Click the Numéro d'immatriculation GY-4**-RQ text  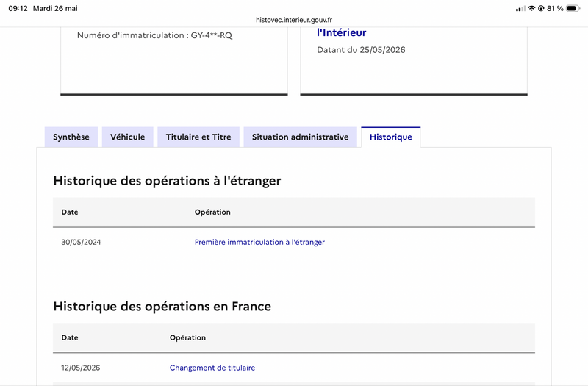click(x=154, y=35)
